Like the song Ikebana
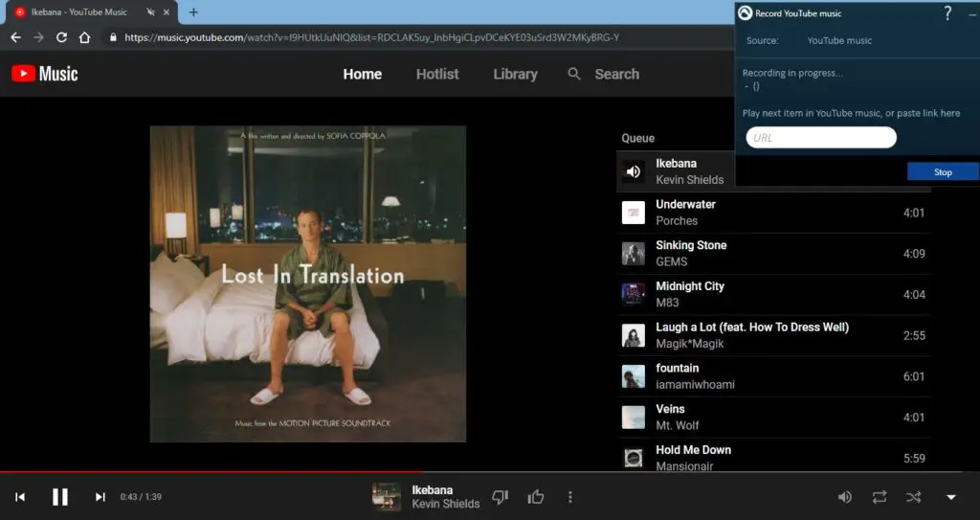980x520 pixels. 536,497
